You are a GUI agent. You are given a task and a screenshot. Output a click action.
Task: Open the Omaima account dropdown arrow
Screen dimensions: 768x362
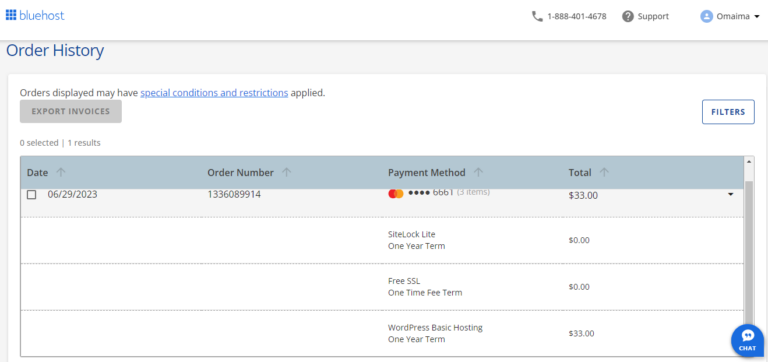coord(757,17)
